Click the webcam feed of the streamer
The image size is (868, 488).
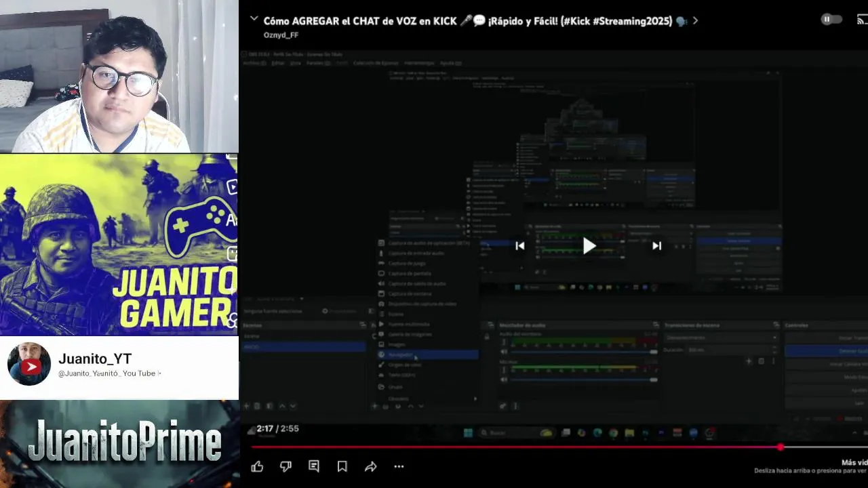tap(119, 76)
